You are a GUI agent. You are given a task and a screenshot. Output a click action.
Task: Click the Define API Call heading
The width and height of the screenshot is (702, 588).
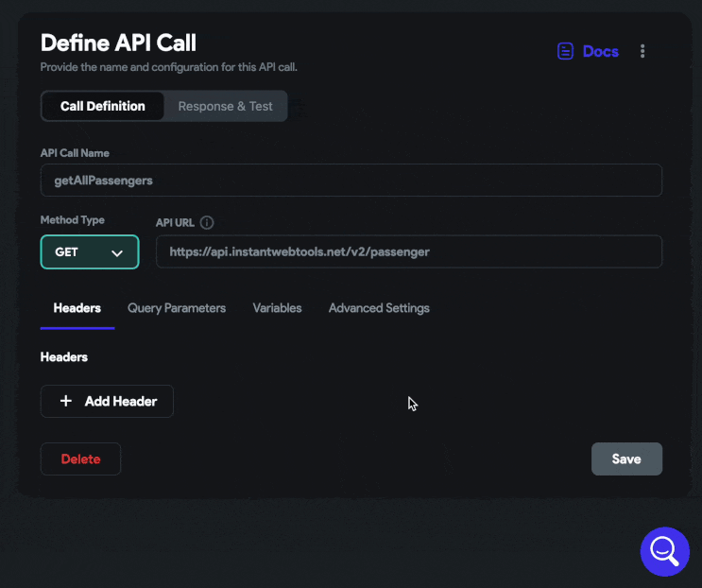(x=118, y=43)
